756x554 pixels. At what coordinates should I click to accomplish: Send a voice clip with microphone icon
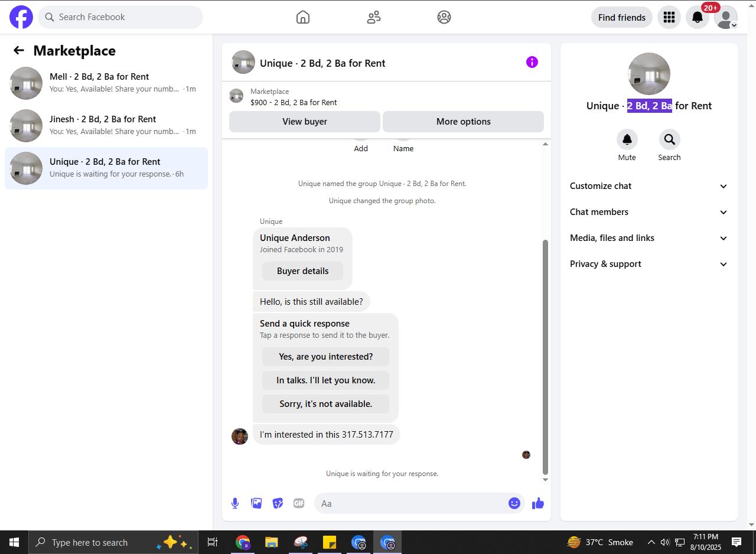click(x=235, y=503)
